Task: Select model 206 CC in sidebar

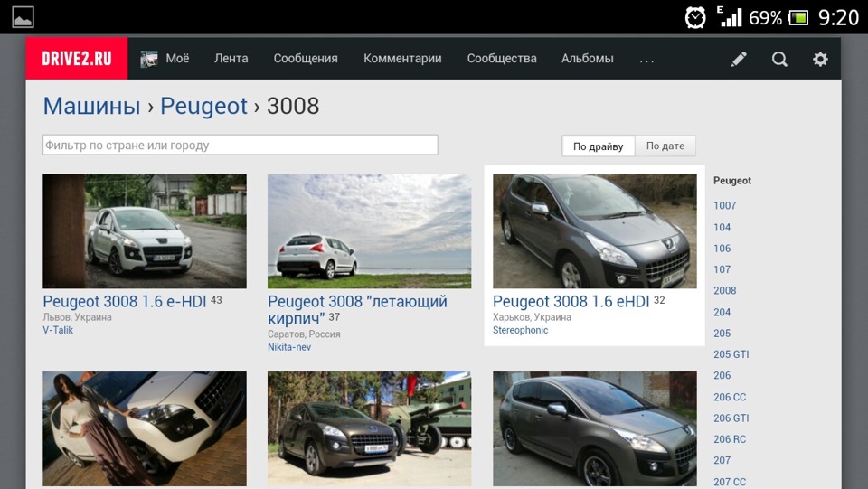Action: [x=730, y=397]
